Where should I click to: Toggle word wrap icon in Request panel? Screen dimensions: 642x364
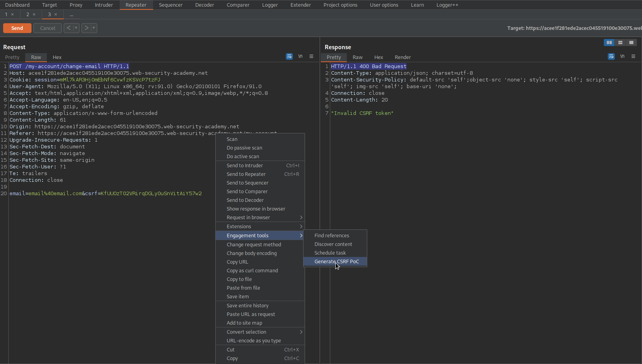pos(289,57)
